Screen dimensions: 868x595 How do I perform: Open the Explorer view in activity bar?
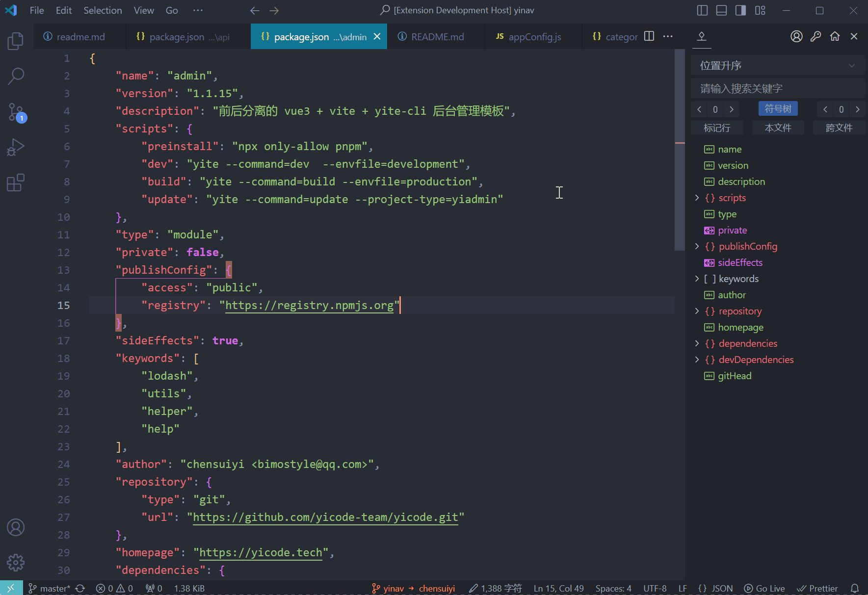(x=16, y=41)
